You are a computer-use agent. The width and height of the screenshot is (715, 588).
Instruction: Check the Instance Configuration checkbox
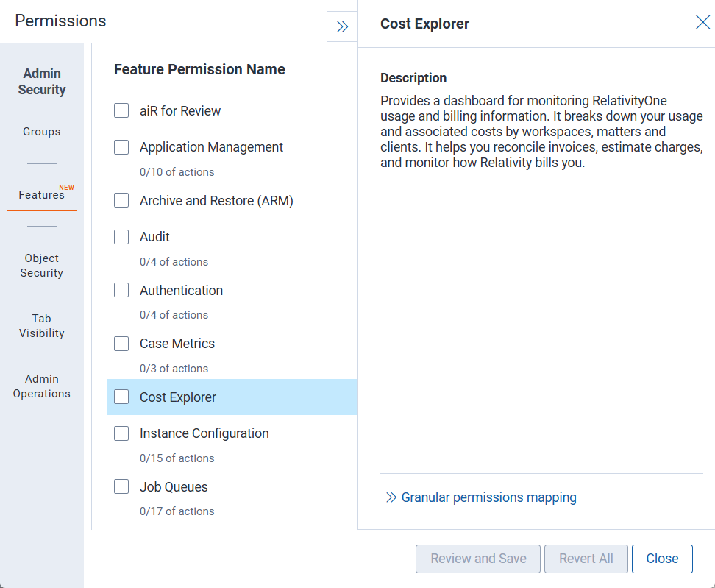121,433
